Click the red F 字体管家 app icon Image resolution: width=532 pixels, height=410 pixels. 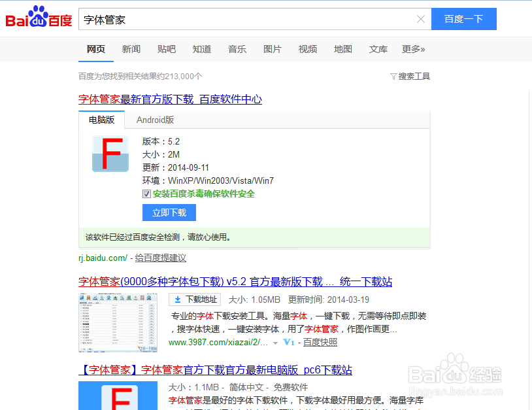[x=110, y=154]
